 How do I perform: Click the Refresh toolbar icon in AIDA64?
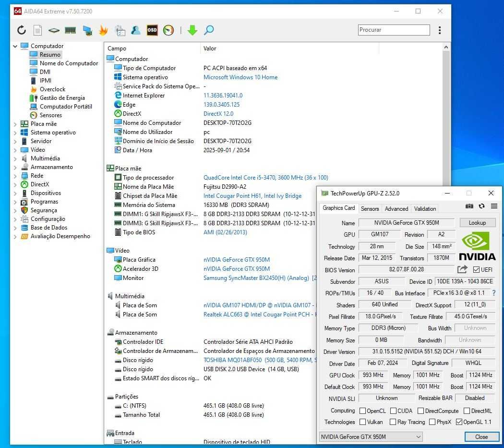pos(22,30)
